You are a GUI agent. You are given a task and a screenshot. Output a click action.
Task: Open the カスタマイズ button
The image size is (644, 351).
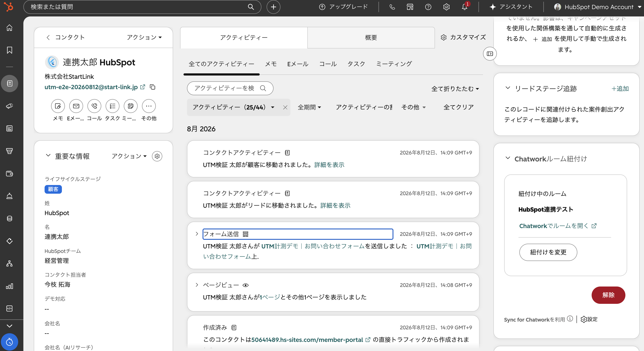pyautogui.click(x=463, y=37)
